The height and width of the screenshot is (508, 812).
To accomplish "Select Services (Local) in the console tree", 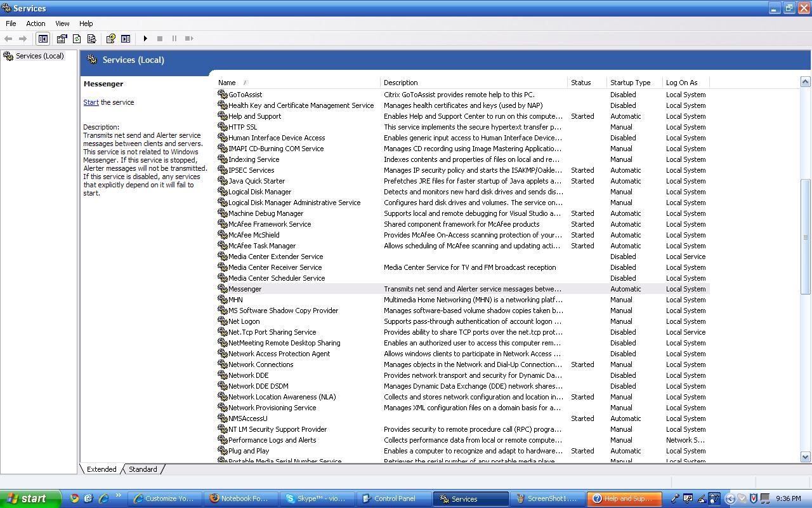I will (x=34, y=56).
